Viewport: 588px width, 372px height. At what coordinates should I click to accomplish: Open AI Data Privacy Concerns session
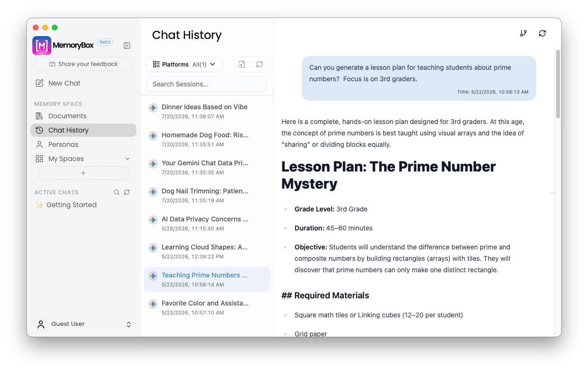[207, 223]
